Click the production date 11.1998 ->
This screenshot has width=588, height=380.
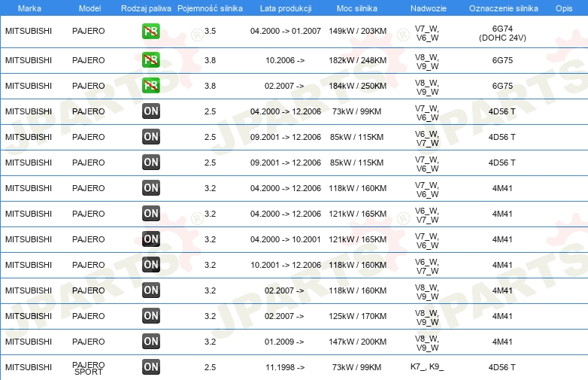pos(285,367)
